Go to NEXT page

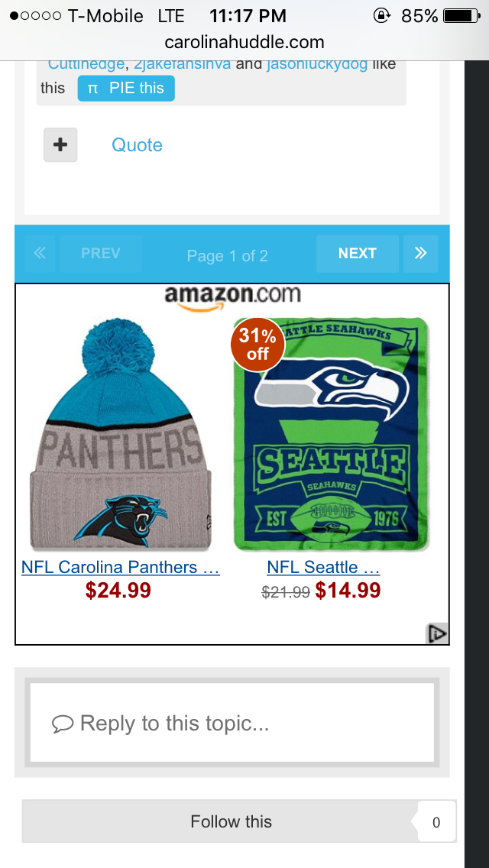coord(357,254)
